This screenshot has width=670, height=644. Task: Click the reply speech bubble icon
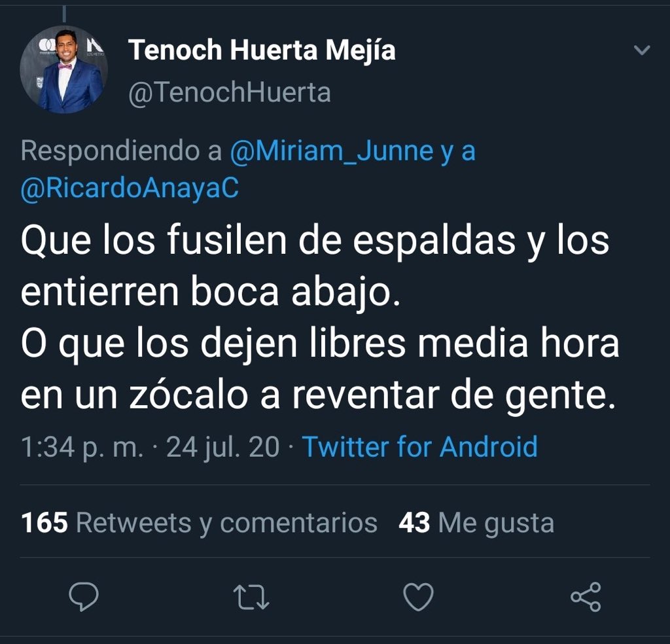83,598
